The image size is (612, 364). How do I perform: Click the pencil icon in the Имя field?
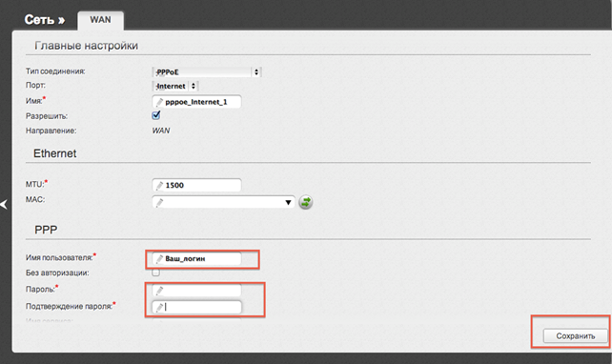point(159,102)
